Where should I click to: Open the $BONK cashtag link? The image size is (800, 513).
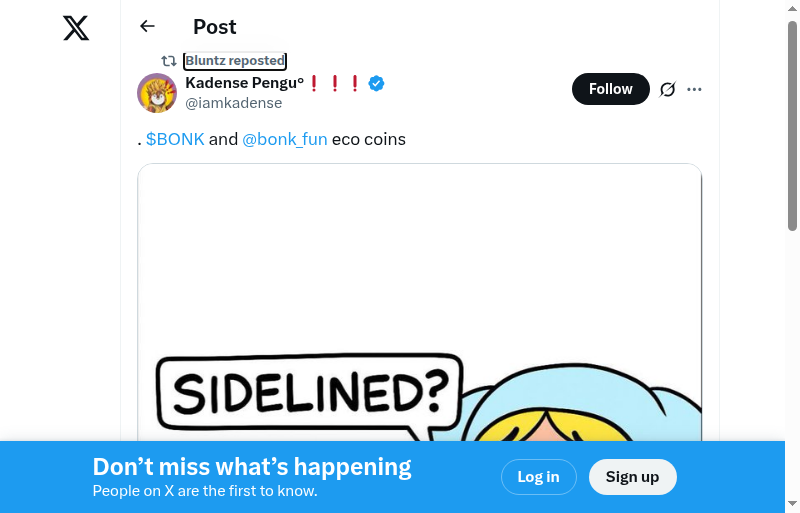tap(175, 139)
